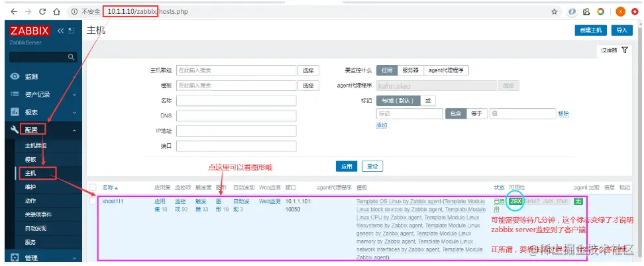Click the gear icon for 管理
The height and width of the screenshot is (266, 644).
point(15,258)
